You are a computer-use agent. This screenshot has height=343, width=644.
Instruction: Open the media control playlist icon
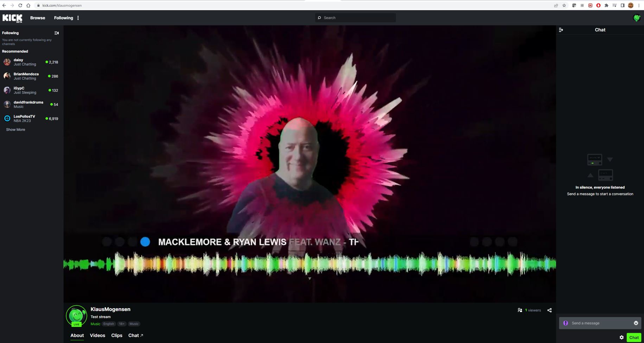614,5
